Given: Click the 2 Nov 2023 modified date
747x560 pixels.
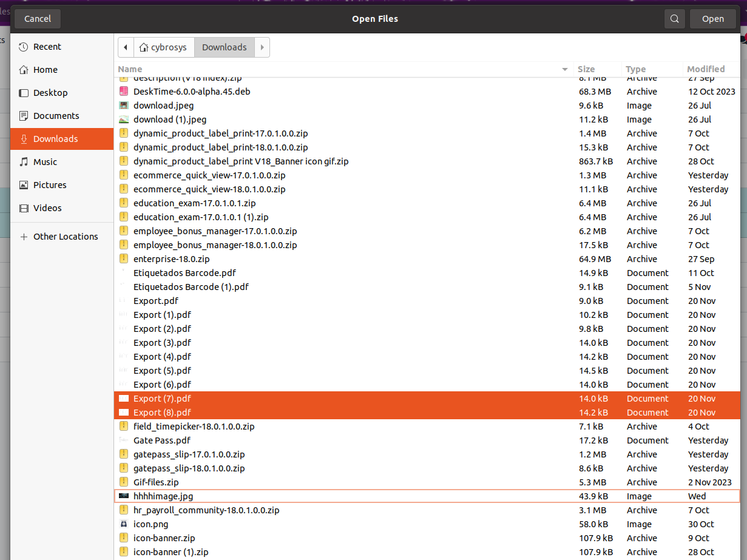Looking at the screenshot, I should pos(710,482).
